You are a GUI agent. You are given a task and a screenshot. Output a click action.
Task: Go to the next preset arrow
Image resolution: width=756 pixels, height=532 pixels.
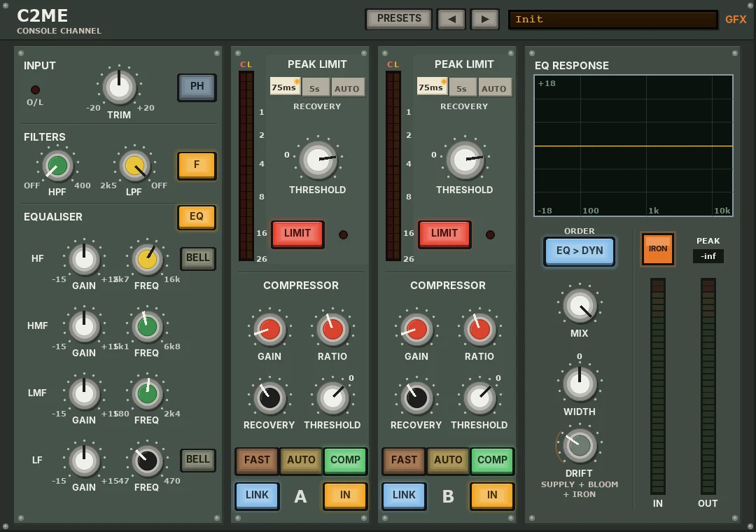484,20
